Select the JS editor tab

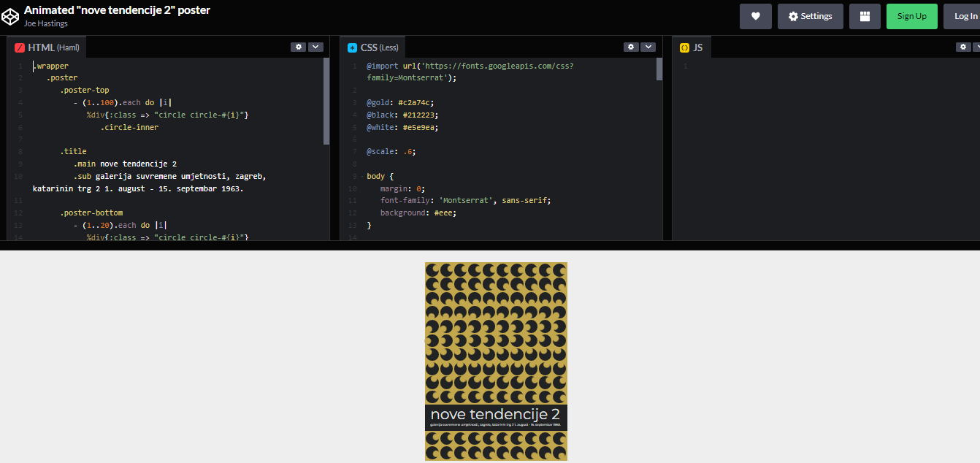coord(692,47)
